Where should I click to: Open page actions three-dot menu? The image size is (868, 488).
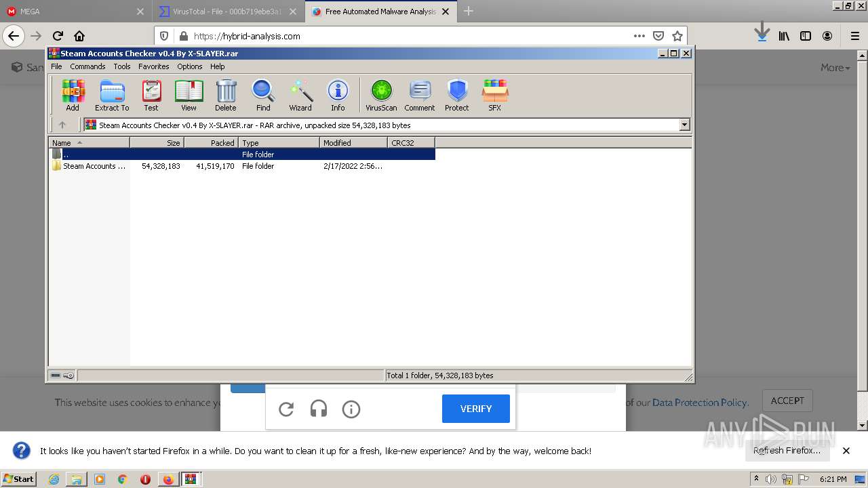pos(639,36)
